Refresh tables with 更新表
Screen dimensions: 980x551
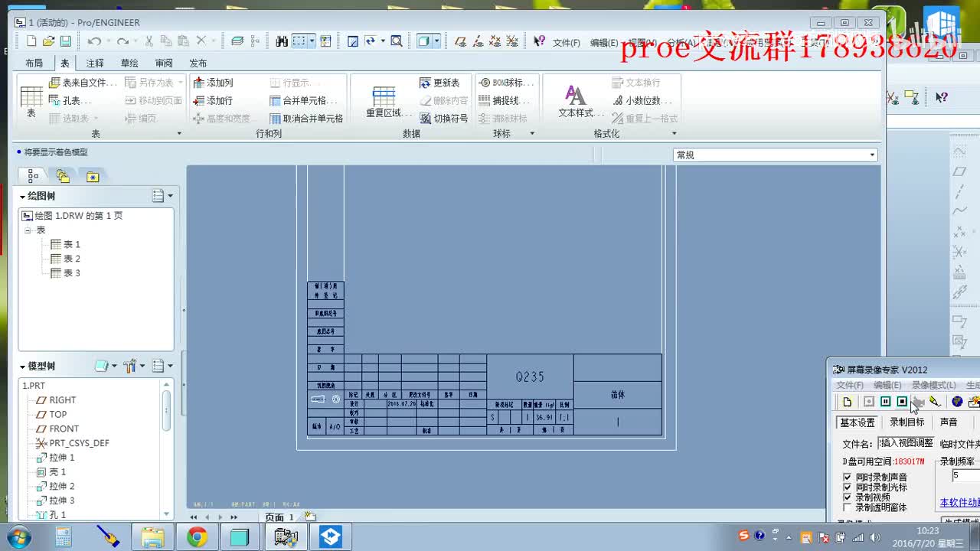pos(440,83)
